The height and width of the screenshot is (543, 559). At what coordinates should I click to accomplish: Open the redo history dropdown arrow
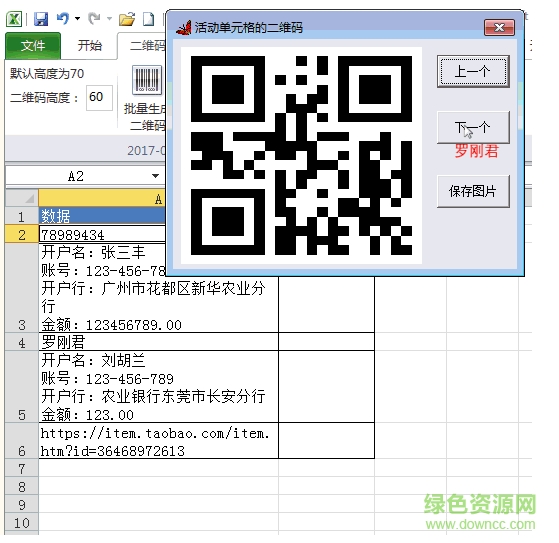point(109,19)
